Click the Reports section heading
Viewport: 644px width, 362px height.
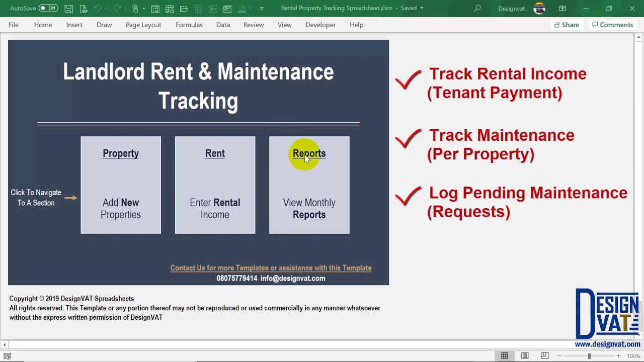coord(309,153)
